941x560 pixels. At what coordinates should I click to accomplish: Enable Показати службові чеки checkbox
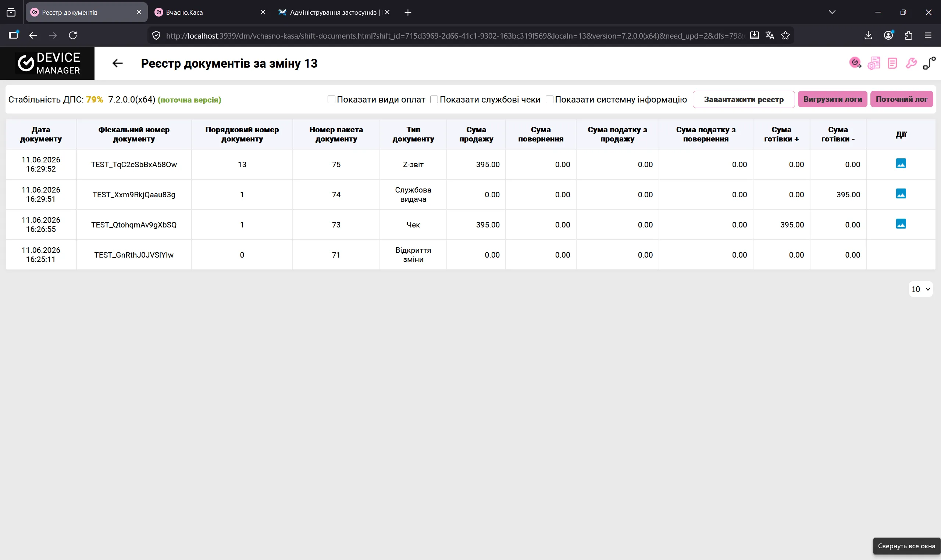click(x=434, y=99)
